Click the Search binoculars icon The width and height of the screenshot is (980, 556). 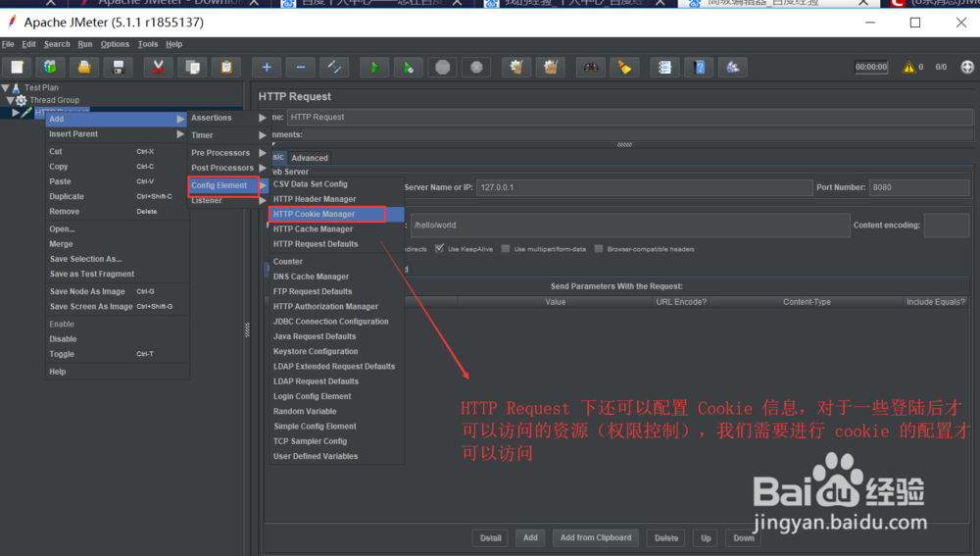tap(591, 67)
